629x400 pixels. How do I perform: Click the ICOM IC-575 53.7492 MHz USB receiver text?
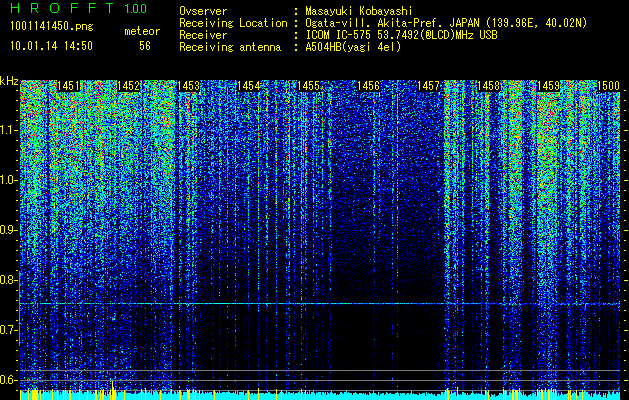[401, 35]
